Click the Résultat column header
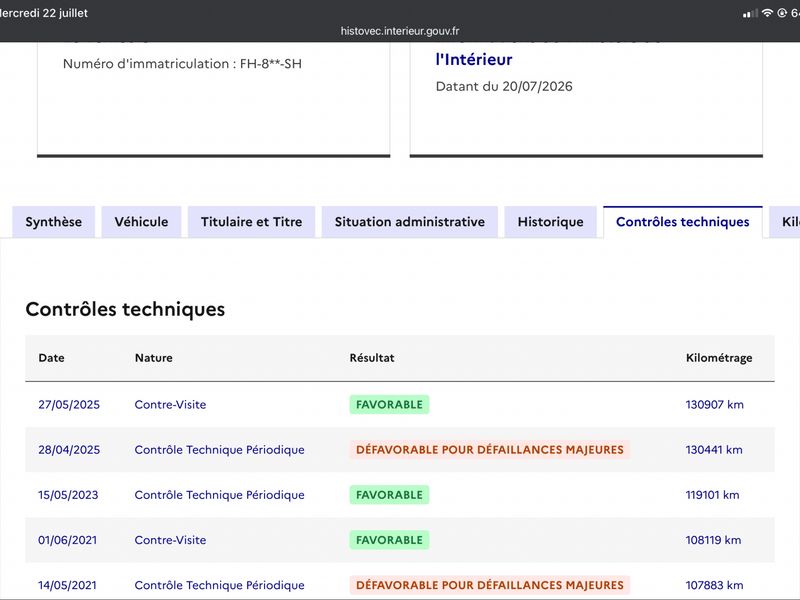 [x=372, y=358]
